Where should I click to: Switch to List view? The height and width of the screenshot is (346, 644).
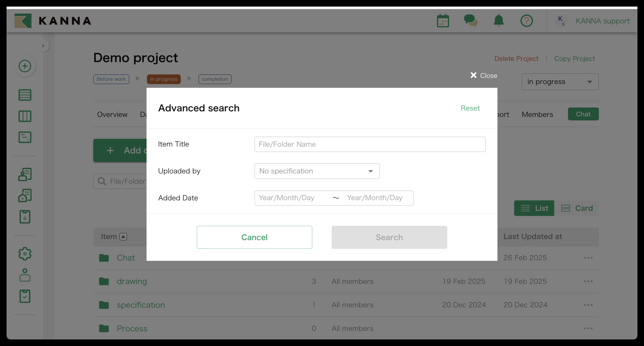point(534,208)
